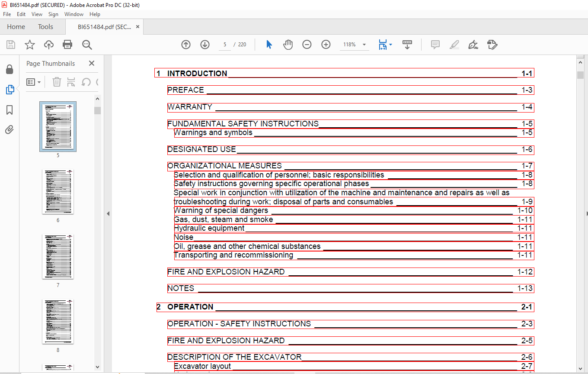Open the 118% zoom level dropdown
Screen dimensions: 588x374
364,45
